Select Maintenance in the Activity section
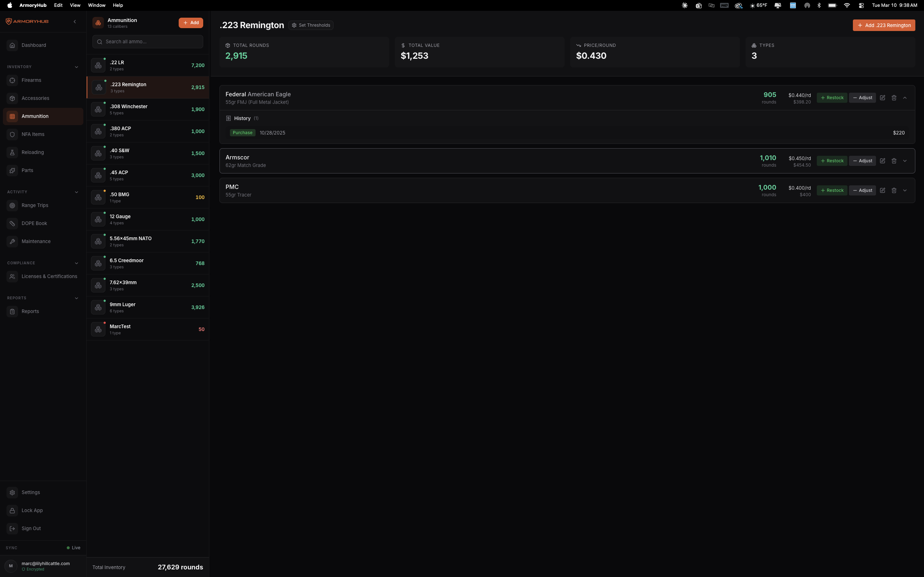This screenshot has width=924, height=577. (x=36, y=241)
